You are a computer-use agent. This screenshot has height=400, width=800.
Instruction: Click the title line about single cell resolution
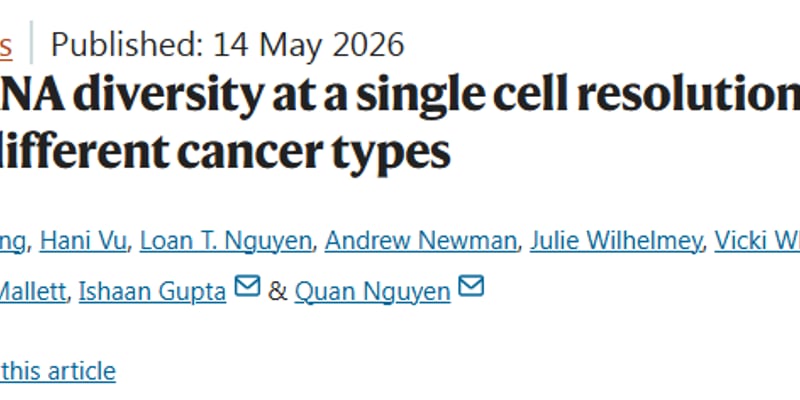coord(400,96)
